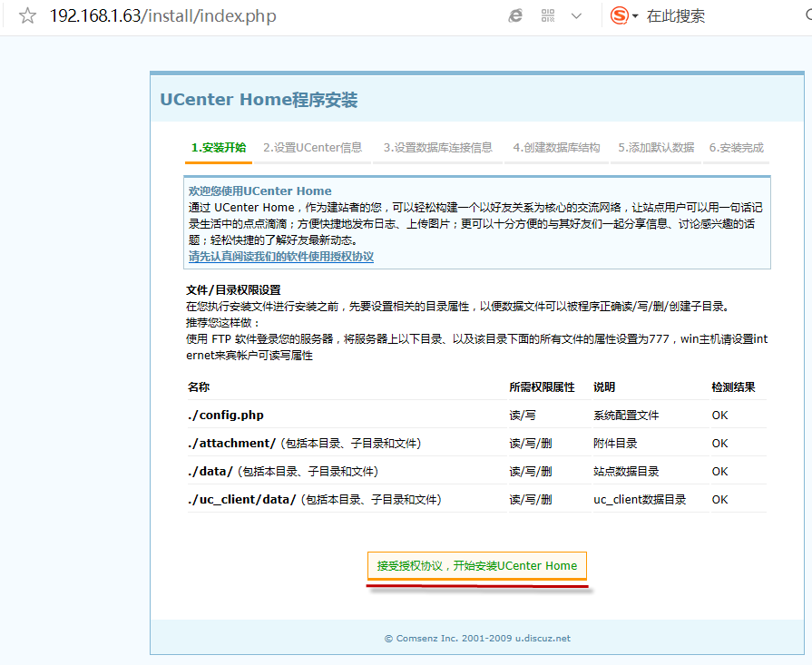Image resolution: width=812 pixels, height=665 pixels.
Task: Click the OK result for ./uc_client/data/
Action: coord(719,499)
